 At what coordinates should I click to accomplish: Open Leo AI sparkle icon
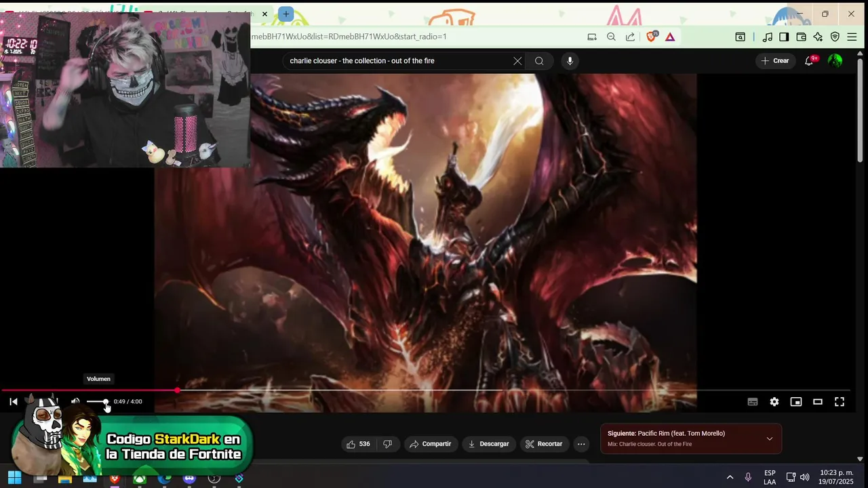tap(818, 37)
